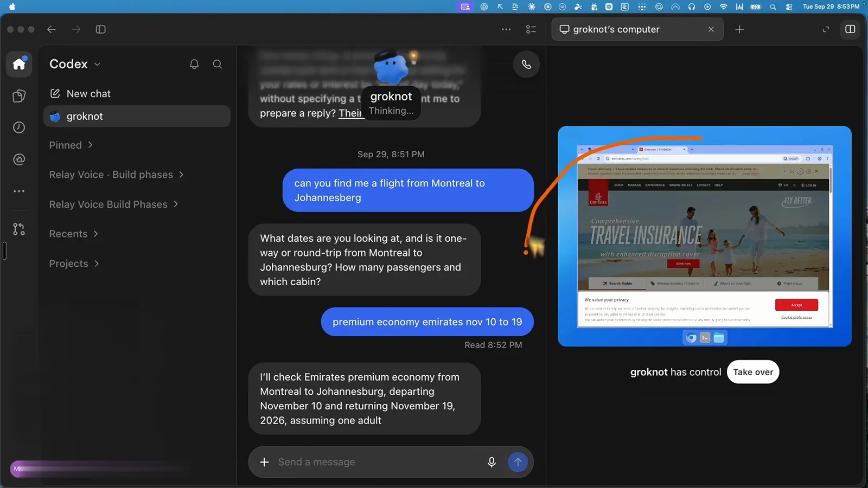868x488 pixels.
Task: Click the spiral icon in left rail
Action: pyautogui.click(x=19, y=159)
